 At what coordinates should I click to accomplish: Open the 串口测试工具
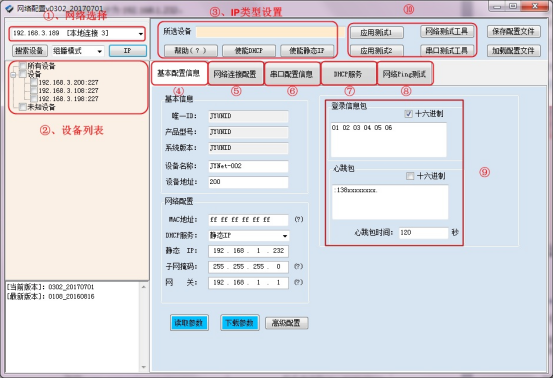(x=446, y=51)
